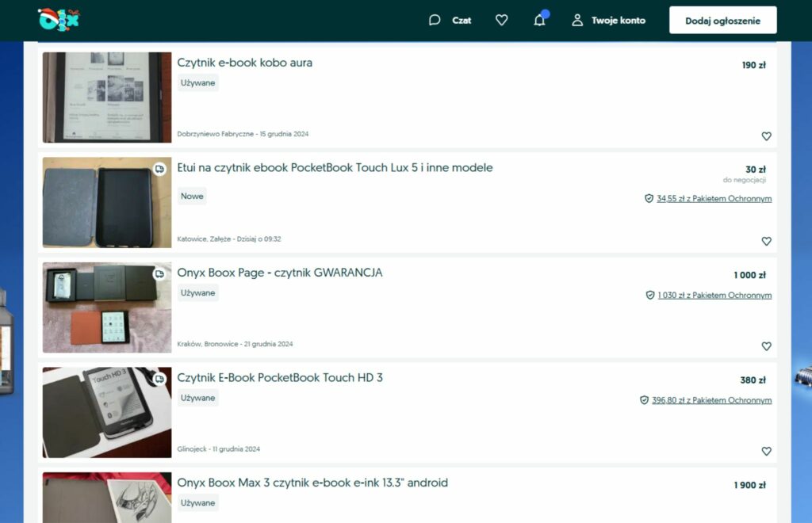
Task: Open the Onyx Boox Max 3 photo
Action: pyautogui.click(x=107, y=498)
